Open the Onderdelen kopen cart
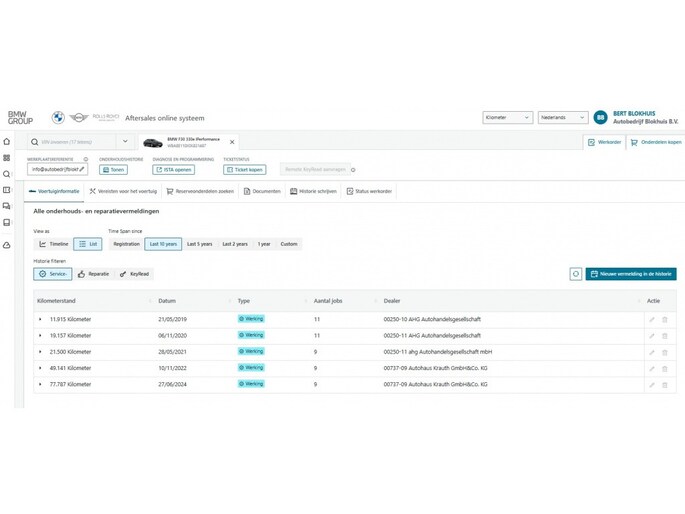This screenshot has height=514, width=685. point(656,142)
